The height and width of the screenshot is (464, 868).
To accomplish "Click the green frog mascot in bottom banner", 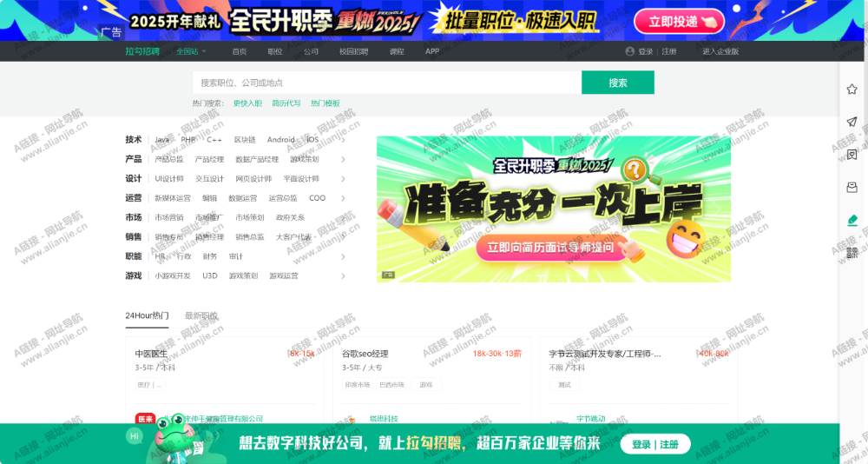I will (x=175, y=439).
